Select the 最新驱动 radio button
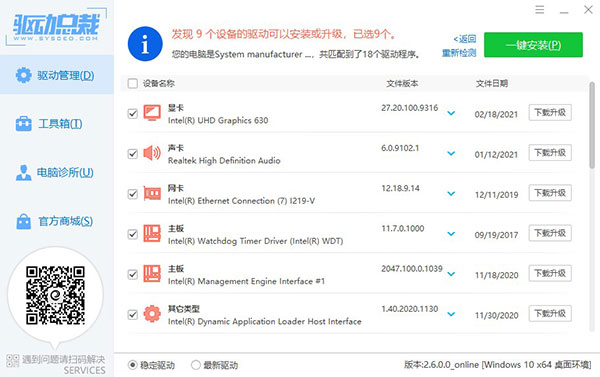 tap(196, 365)
